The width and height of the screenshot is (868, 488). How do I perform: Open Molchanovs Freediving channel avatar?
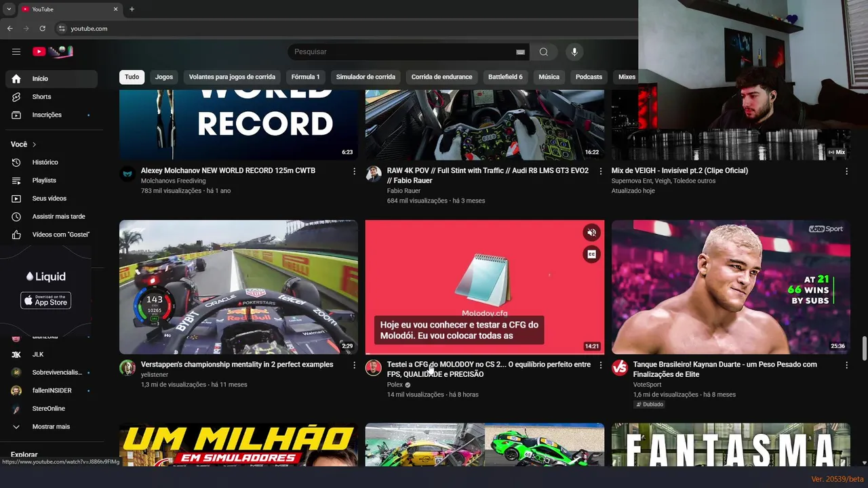(x=127, y=174)
